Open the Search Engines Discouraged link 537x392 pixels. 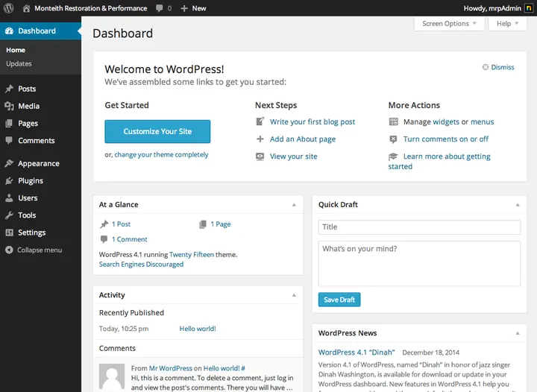141,265
